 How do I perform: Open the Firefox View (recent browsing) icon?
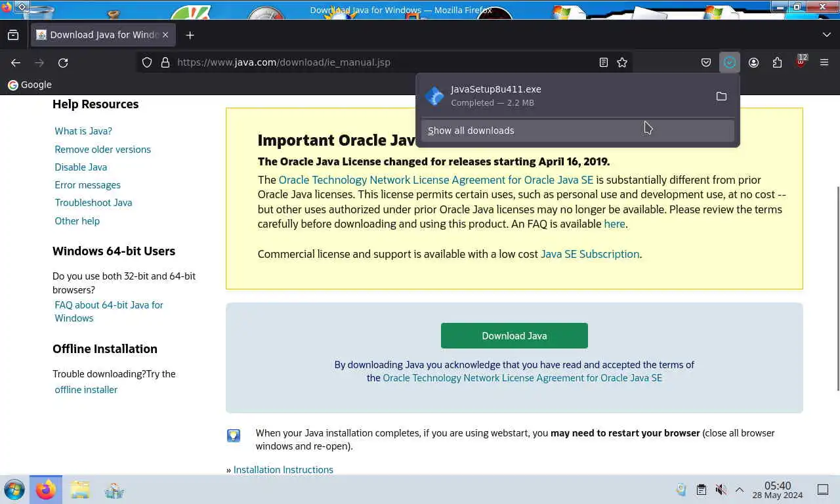13,35
